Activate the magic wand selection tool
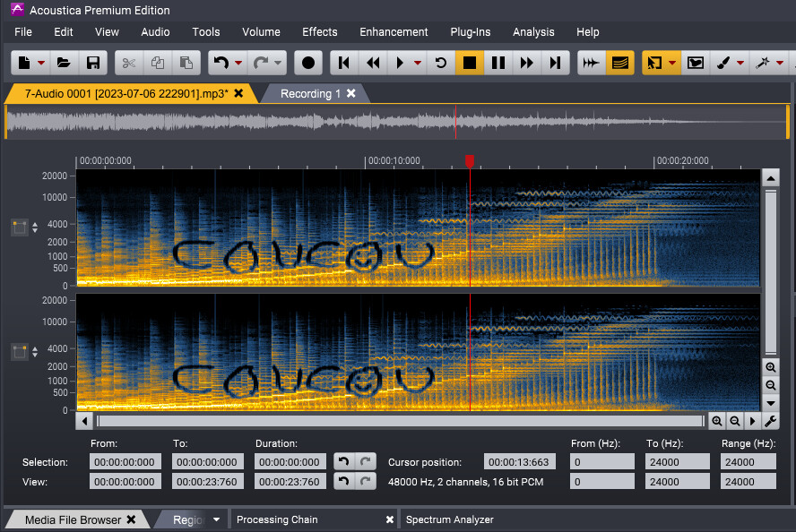The image size is (796, 532). point(763,63)
